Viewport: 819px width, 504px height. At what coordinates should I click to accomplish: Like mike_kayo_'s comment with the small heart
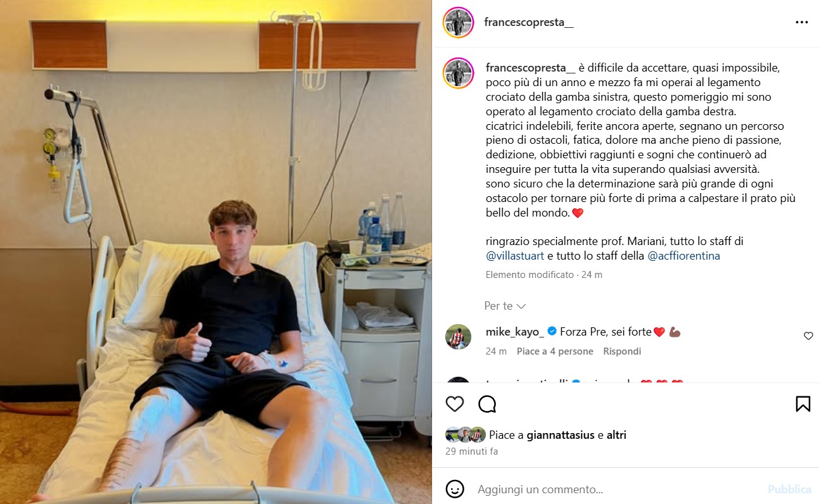click(x=808, y=336)
